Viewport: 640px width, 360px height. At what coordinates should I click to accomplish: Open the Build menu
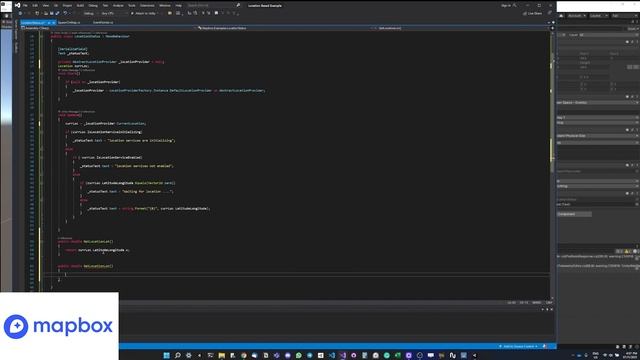tap(80, 6)
